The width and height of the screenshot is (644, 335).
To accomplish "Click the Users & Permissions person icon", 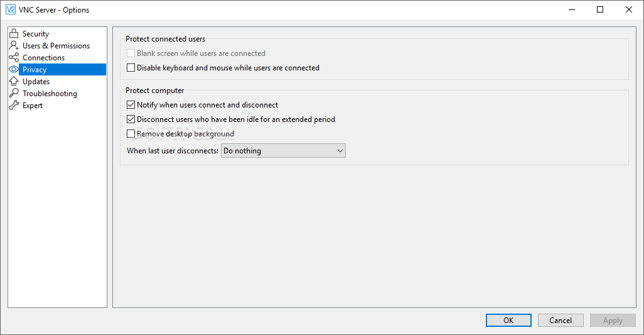I will click(14, 45).
